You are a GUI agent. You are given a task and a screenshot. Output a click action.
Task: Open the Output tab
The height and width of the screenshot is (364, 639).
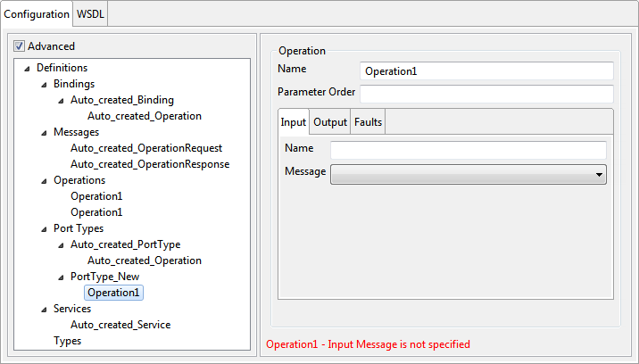330,122
